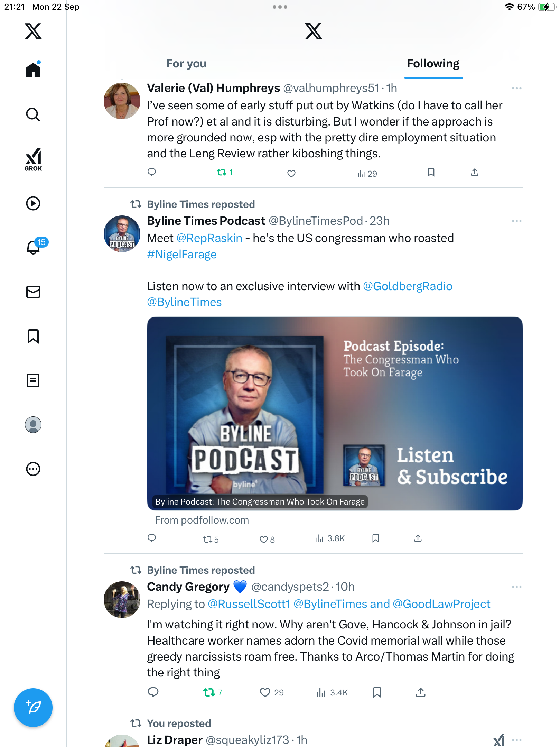Open the #NigelFarage hashtag
Viewport: 560px width, 747px height.
182,255
